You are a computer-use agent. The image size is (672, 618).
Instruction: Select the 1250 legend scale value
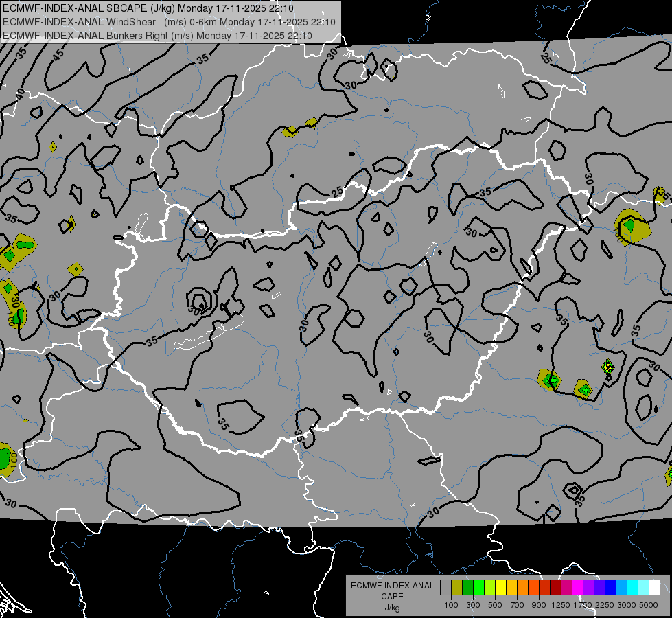coord(561,605)
